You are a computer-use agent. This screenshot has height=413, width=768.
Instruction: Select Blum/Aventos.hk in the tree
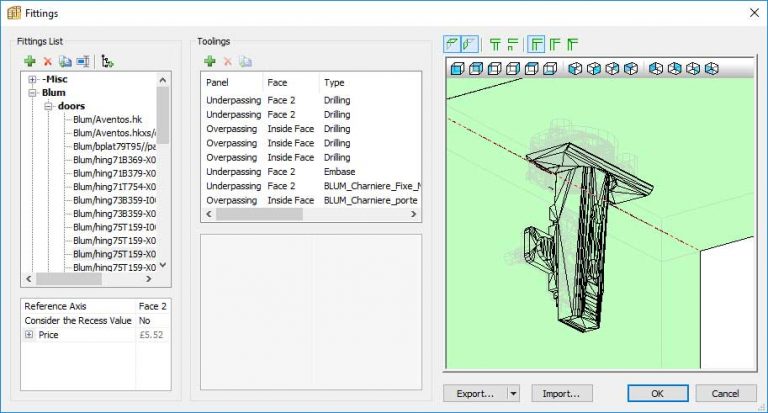coord(107,120)
